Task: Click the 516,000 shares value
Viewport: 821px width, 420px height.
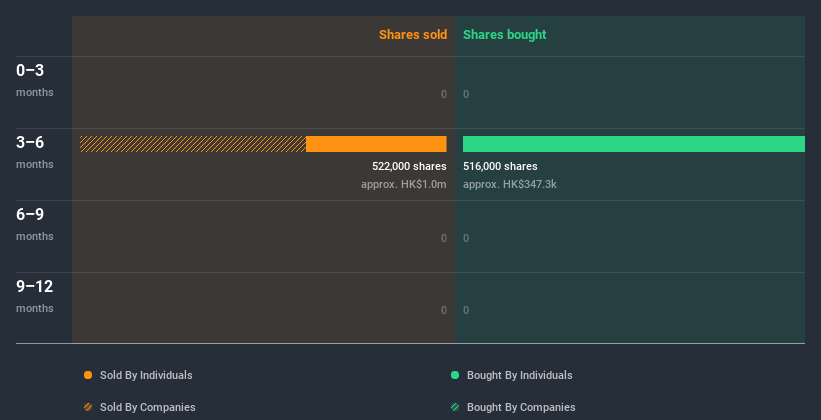Action: [500, 166]
